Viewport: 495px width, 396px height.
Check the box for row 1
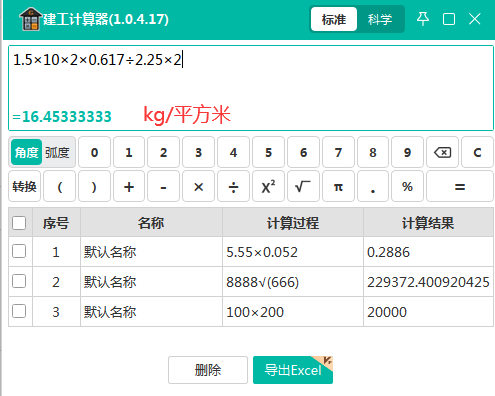tap(19, 251)
